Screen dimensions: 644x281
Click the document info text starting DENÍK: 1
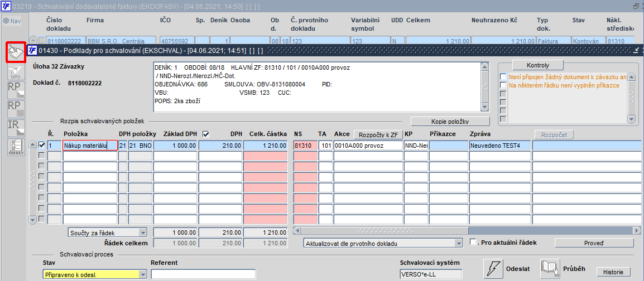tap(316, 87)
